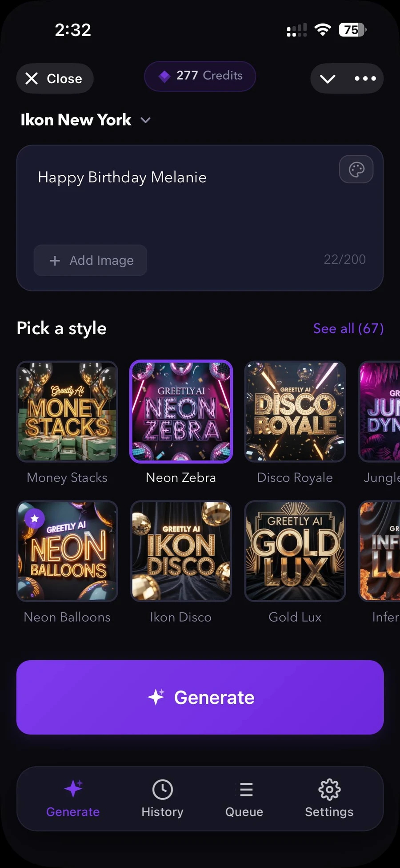400x868 pixels.
Task: Tap the purple Generate button
Action: coord(200,697)
